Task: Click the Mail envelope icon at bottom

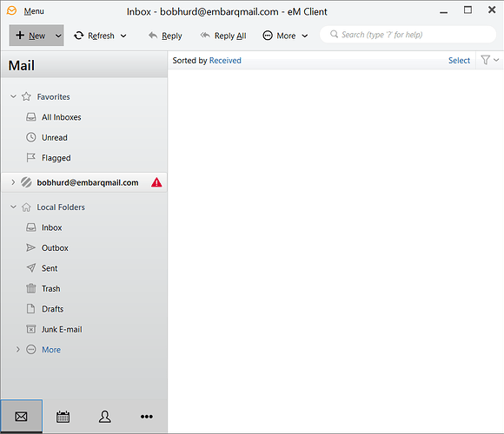Action: [21, 417]
